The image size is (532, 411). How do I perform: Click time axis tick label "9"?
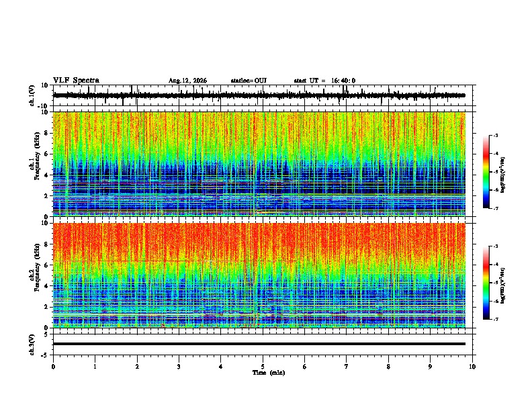[x=430, y=367]
